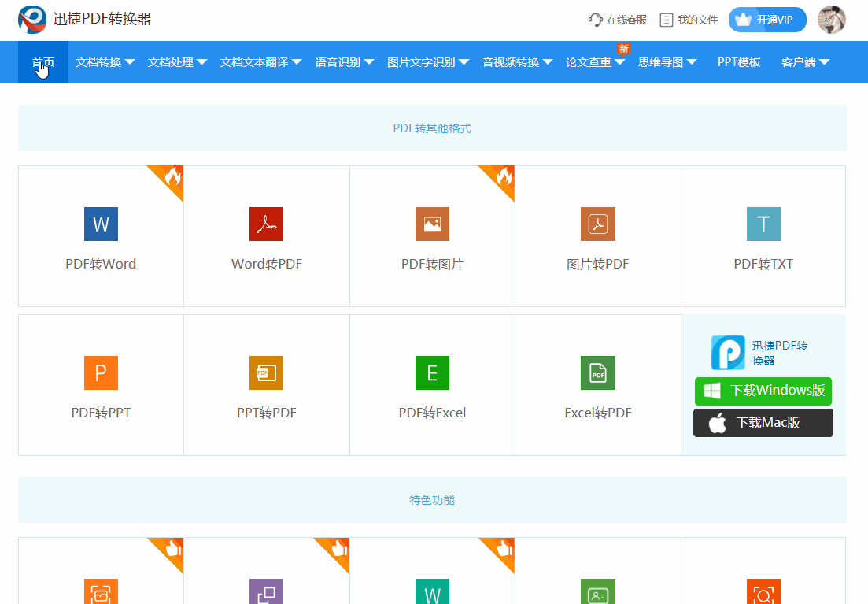Click the T icon for PDF转TXT

[x=763, y=224]
